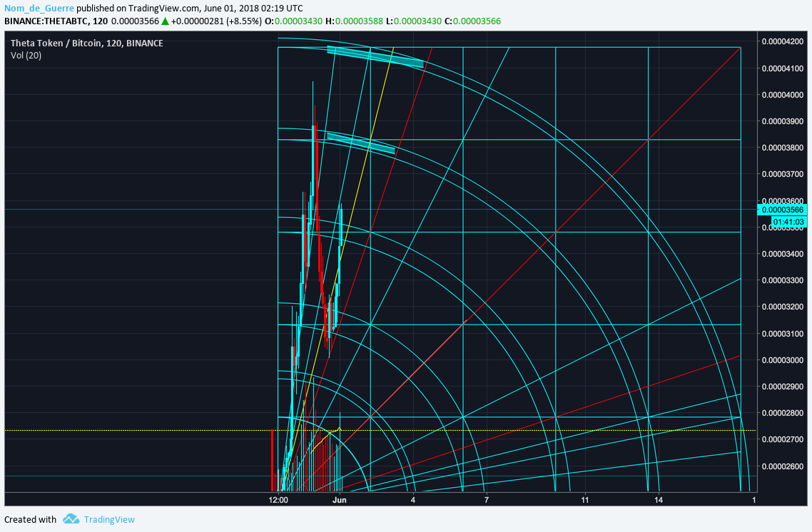Click the 0.00002700 price axis label
Viewport: 812px width, 532px height.
tap(783, 439)
